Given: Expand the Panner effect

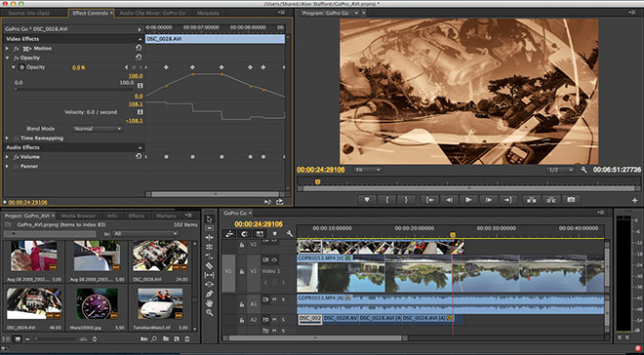Looking at the screenshot, I should pos(7,166).
